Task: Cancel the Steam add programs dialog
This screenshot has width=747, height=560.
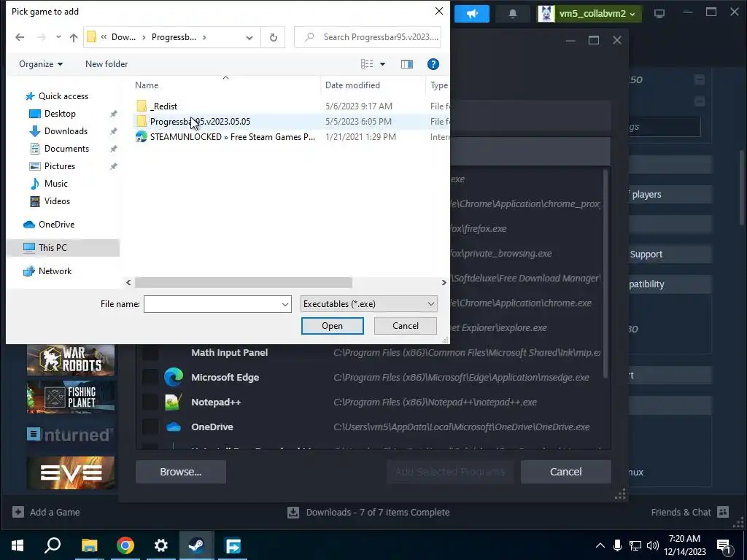Action: pos(565,472)
